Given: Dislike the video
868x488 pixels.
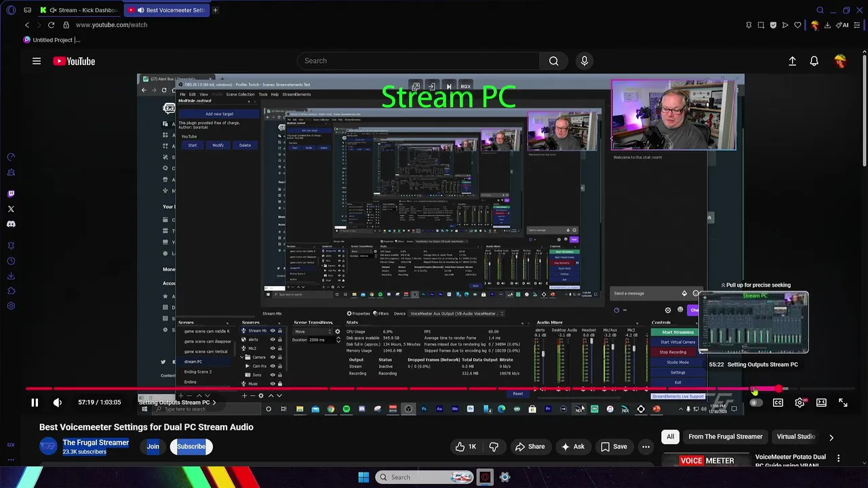Looking at the screenshot, I should pyautogui.click(x=494, y=447).
